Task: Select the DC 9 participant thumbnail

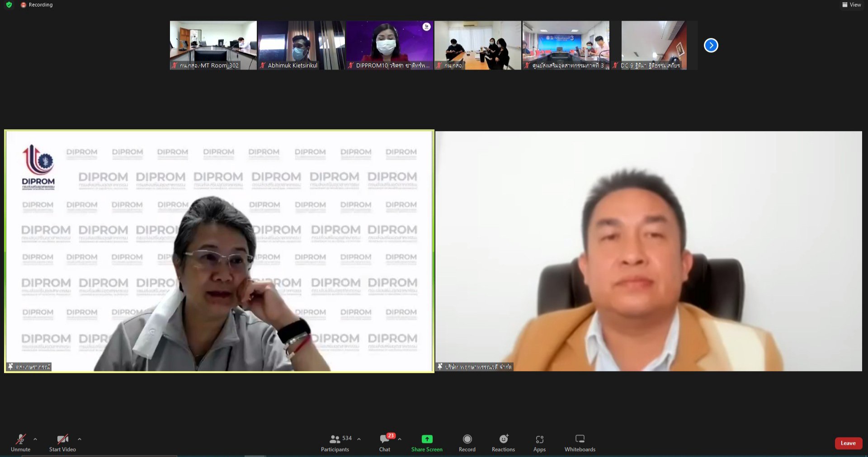Action: (654, 45)
